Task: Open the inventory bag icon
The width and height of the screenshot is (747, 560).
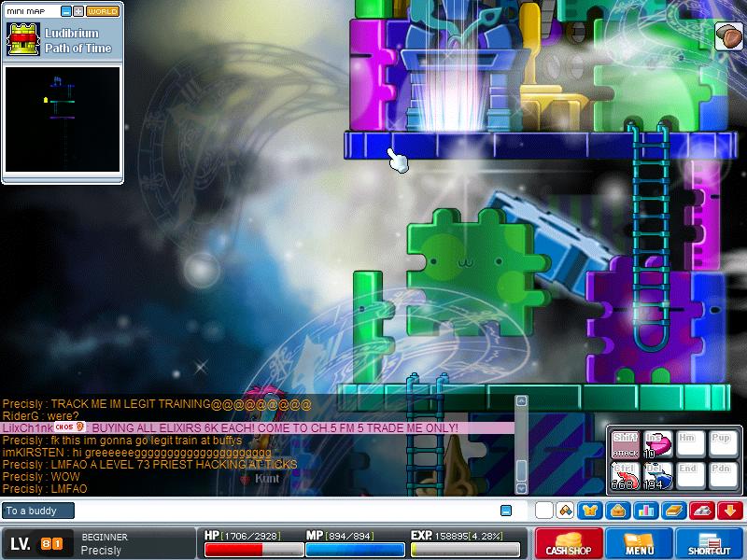Action: [x=618, y=511]
